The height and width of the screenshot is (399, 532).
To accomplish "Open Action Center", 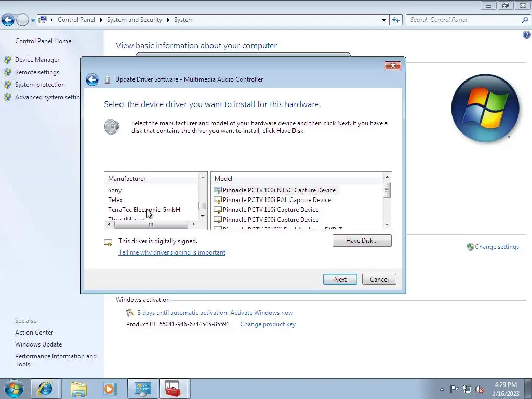I will (x=34, y=333).
